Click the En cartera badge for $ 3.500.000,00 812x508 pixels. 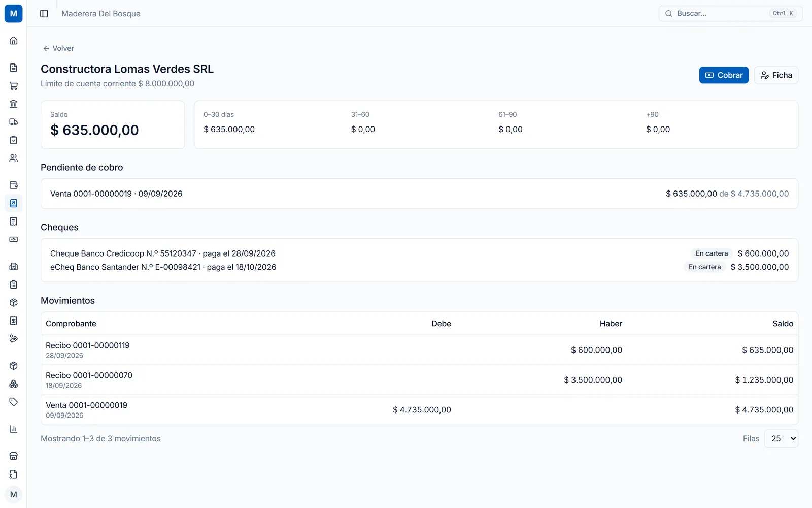pos(704,267)
